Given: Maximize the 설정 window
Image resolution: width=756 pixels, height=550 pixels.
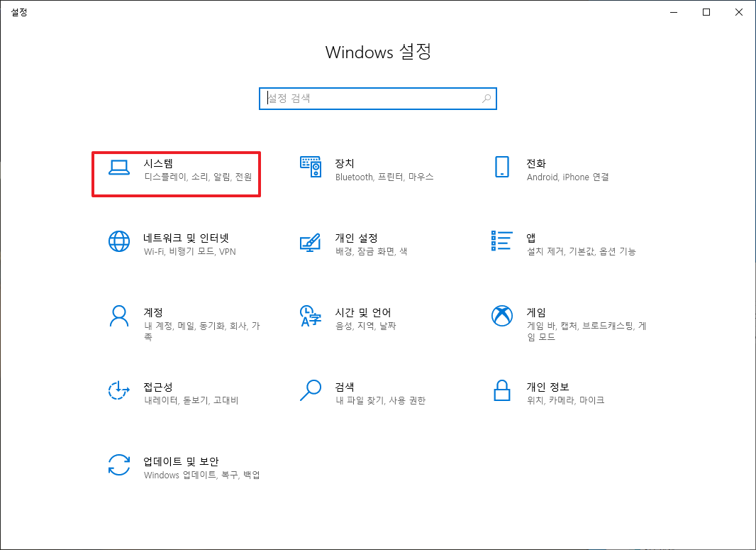Looking at the screenshot, I should tap(706, 13).
